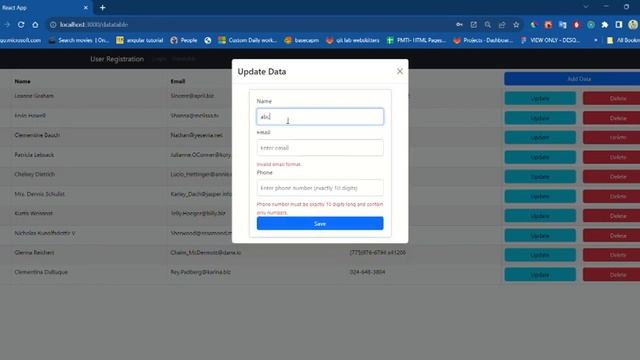
Task: Expand the bookmarks bar overflow chevron
Action: coord(596,40)
